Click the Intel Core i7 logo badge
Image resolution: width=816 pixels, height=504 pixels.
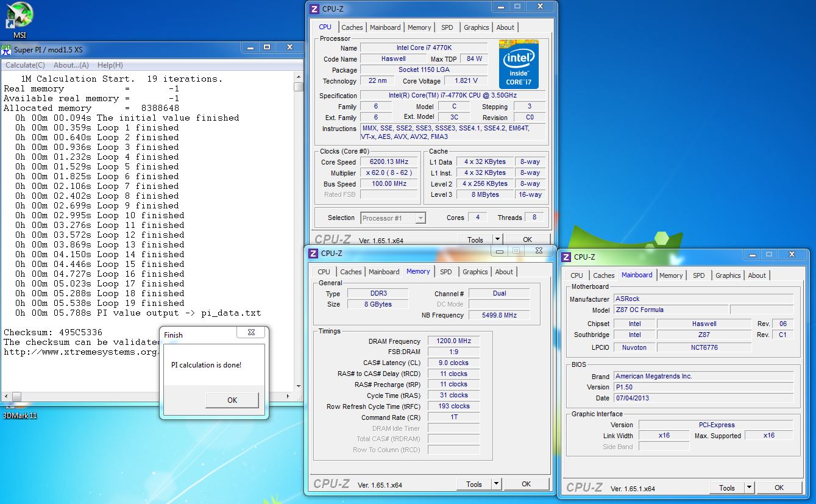[x=519, y=65]
